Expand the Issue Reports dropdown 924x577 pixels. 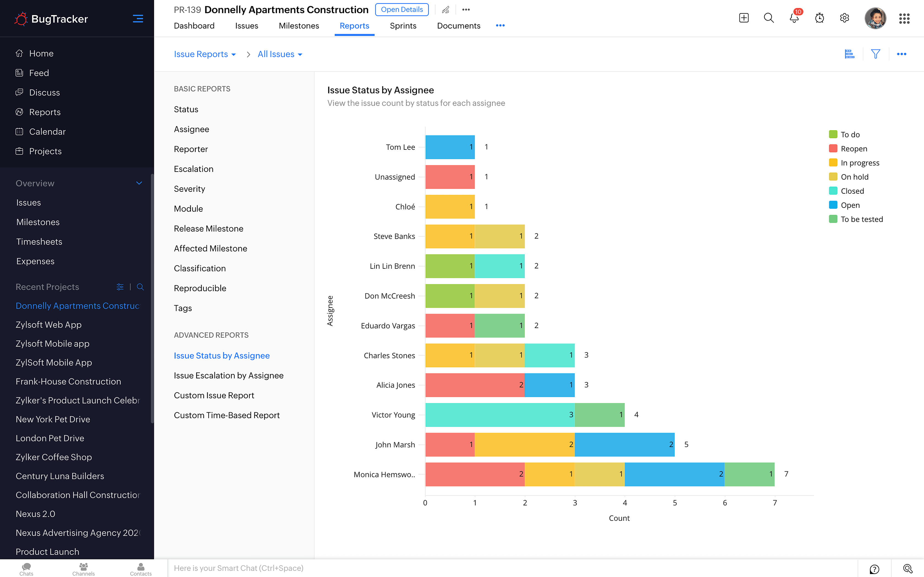click(x=205, y=54)
